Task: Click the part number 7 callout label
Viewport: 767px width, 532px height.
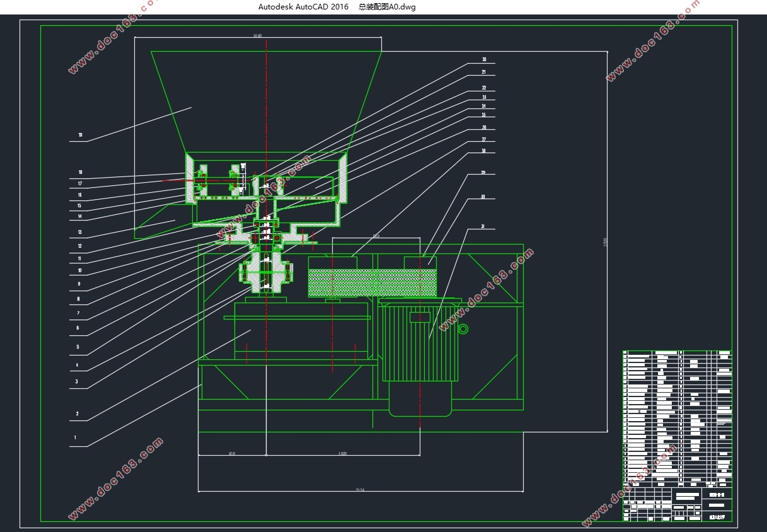Action: (x=78, y=313)
